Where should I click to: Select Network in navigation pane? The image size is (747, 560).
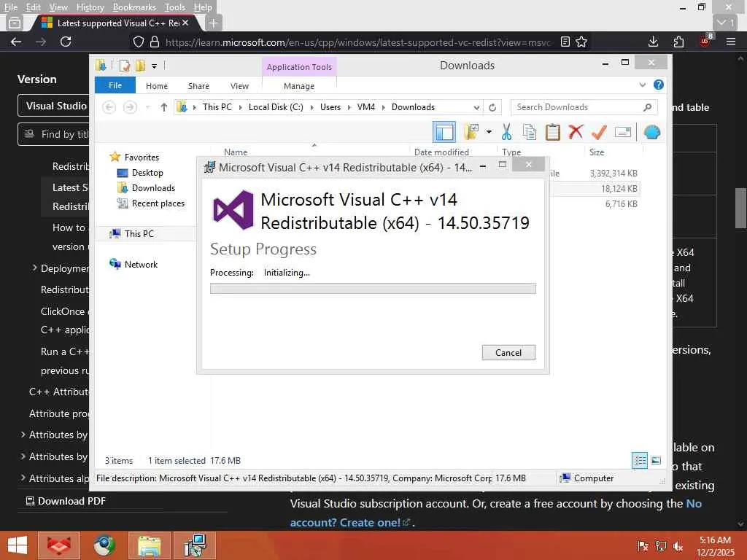[x=141, y=264]
